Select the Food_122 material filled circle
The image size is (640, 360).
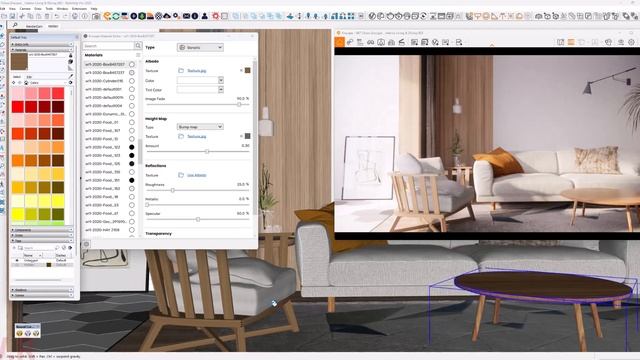pyautogui.click(x=132, y=147)
